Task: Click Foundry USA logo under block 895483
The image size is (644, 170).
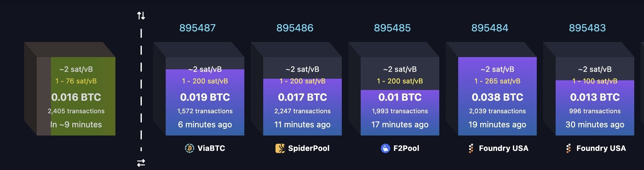Action: (x=568, y=148)
